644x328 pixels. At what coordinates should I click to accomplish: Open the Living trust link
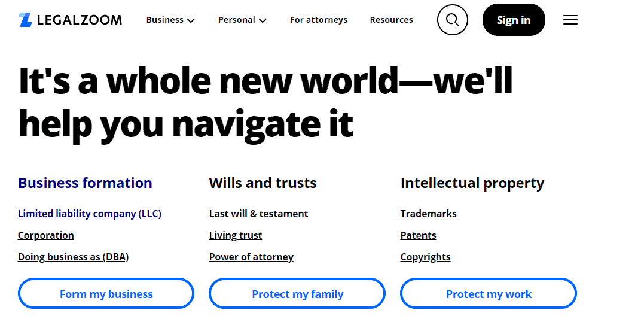pos(236,235)
